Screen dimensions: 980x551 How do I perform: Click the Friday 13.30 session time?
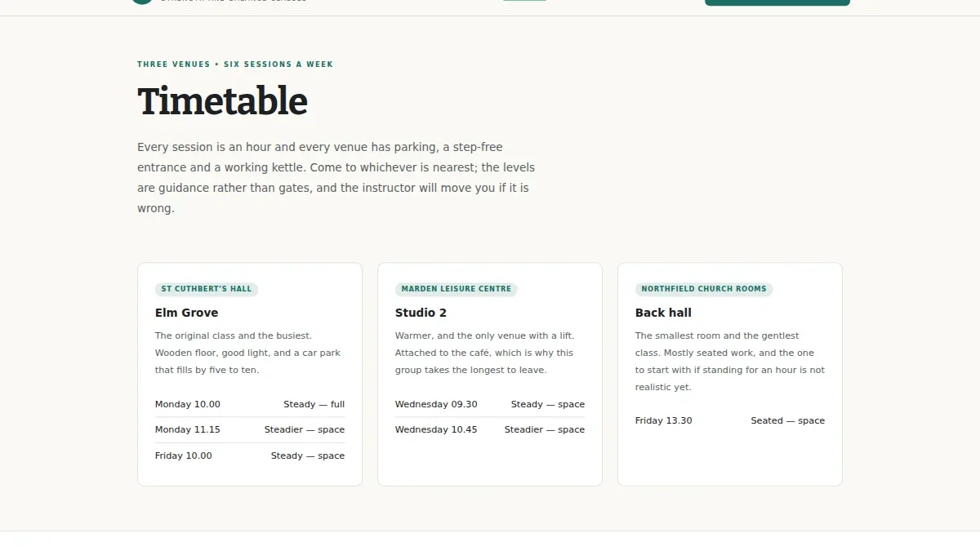point(664,420)
